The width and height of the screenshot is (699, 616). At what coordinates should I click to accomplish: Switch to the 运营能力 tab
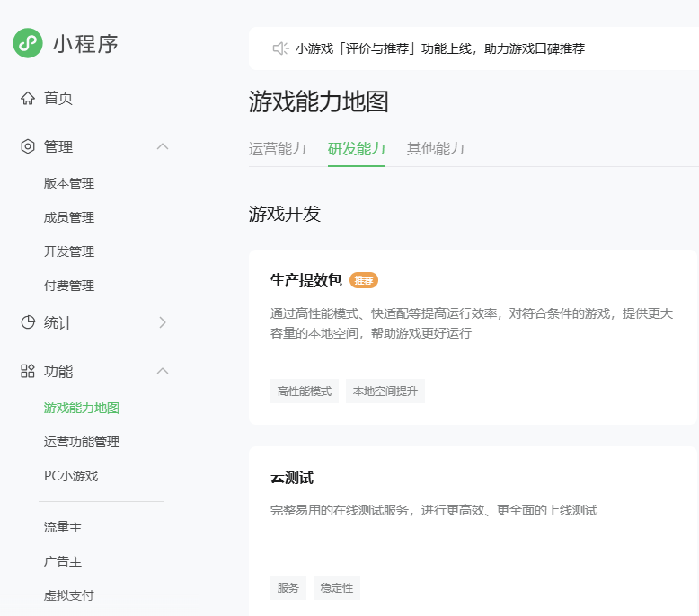pyautogui.click(x=278, y=149)
